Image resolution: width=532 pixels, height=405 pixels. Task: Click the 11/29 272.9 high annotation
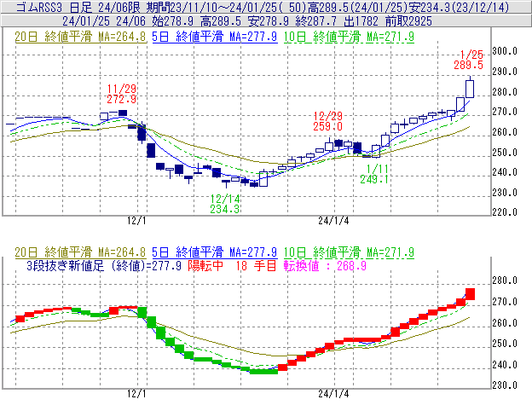(x=121, y=94)
